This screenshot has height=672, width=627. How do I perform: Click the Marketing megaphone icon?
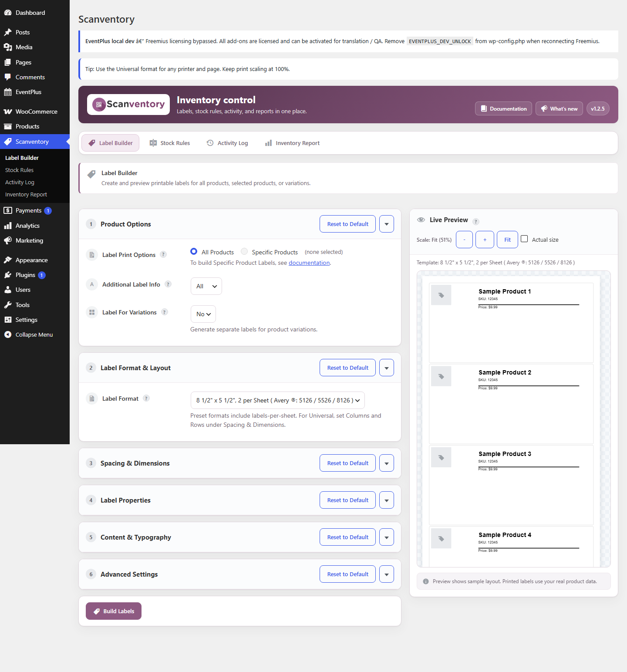[8, 240]
